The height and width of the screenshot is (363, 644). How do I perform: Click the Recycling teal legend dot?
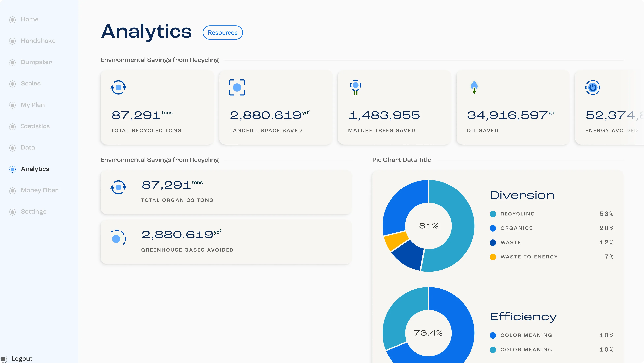[x=493, y=214]
